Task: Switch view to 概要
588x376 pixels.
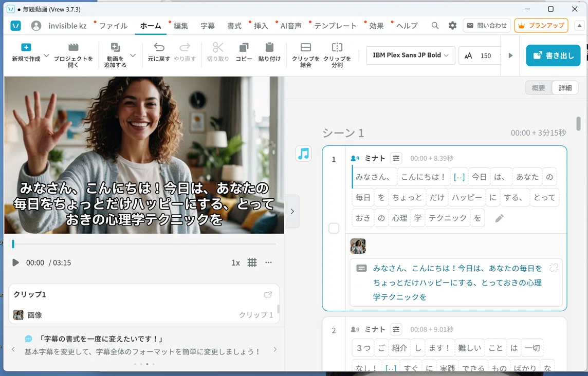Action: point(539,88)
